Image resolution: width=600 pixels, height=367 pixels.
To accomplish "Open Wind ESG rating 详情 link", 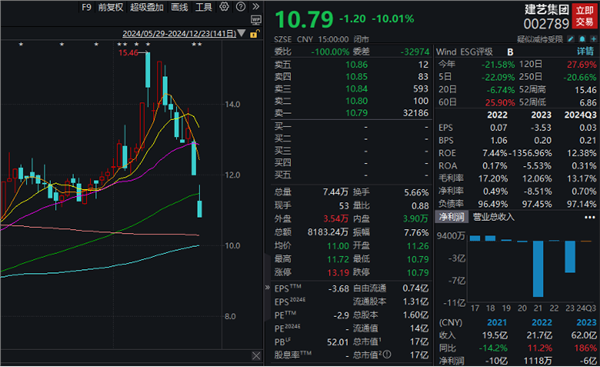I will [586, 52].
